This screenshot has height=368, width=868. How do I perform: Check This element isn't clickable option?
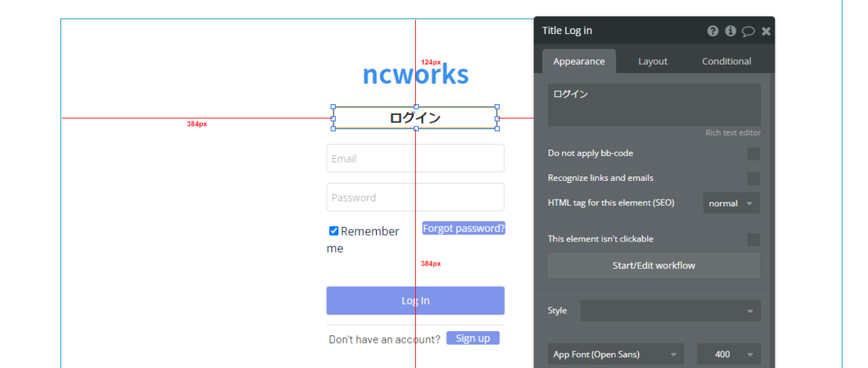point(754,239)
